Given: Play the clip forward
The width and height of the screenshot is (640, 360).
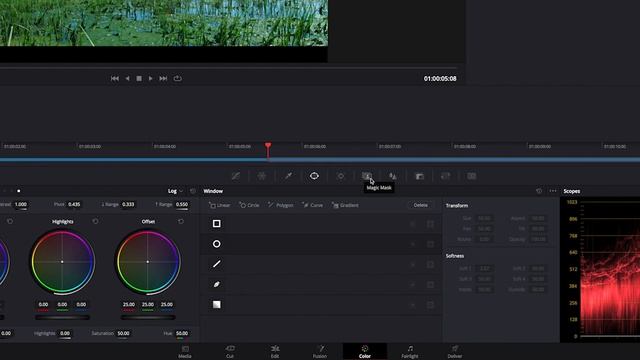Looking at the screenshot, I should pos(151,78).
